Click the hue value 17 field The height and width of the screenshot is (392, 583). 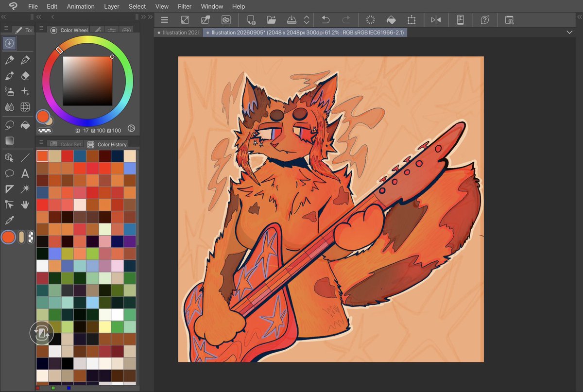(86, 131)
